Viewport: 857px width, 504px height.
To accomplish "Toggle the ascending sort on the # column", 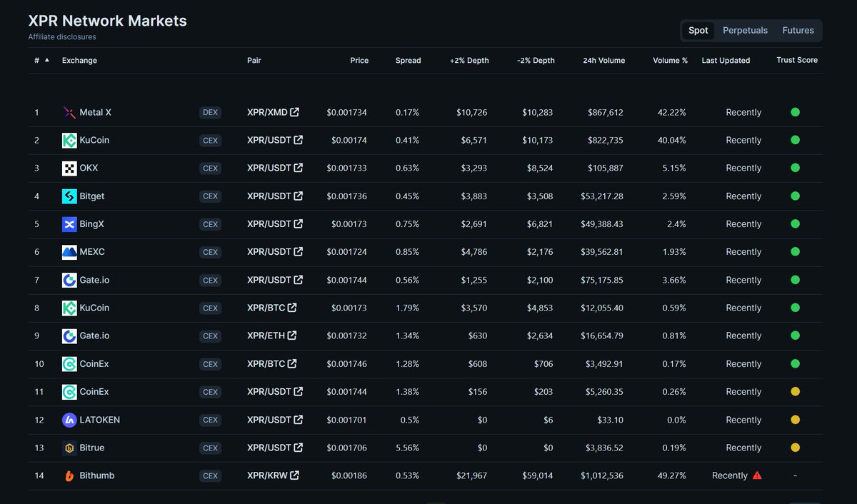I will (x=39, y=60).
